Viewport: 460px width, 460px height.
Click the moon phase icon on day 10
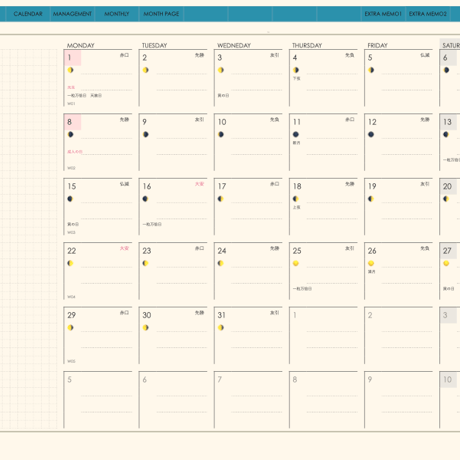(x=221, y=134)
